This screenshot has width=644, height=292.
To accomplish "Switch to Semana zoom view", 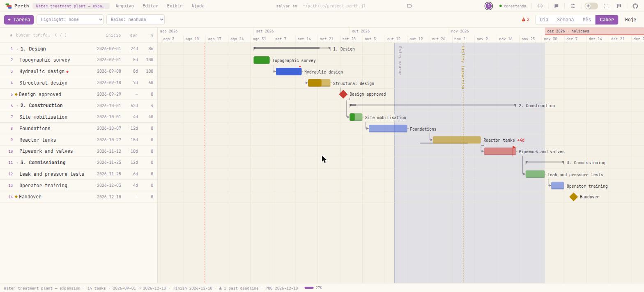I will click(565, 20).
